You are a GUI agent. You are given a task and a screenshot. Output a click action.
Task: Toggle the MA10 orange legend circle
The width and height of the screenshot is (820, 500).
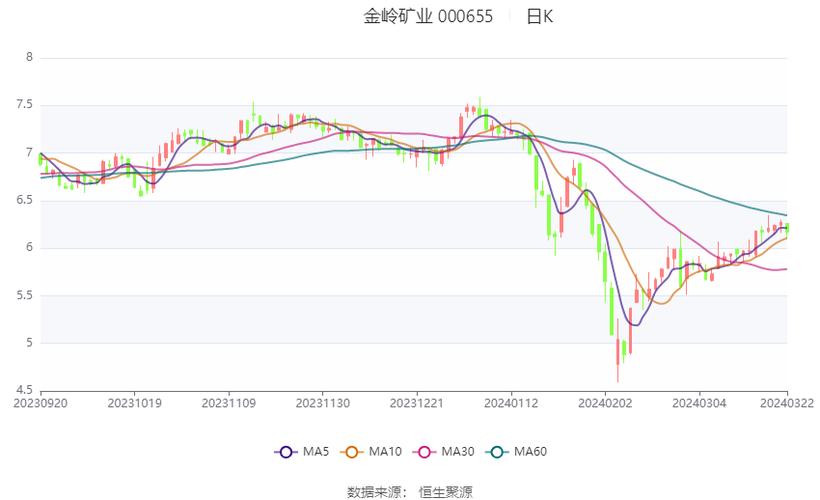pos(352,452)
